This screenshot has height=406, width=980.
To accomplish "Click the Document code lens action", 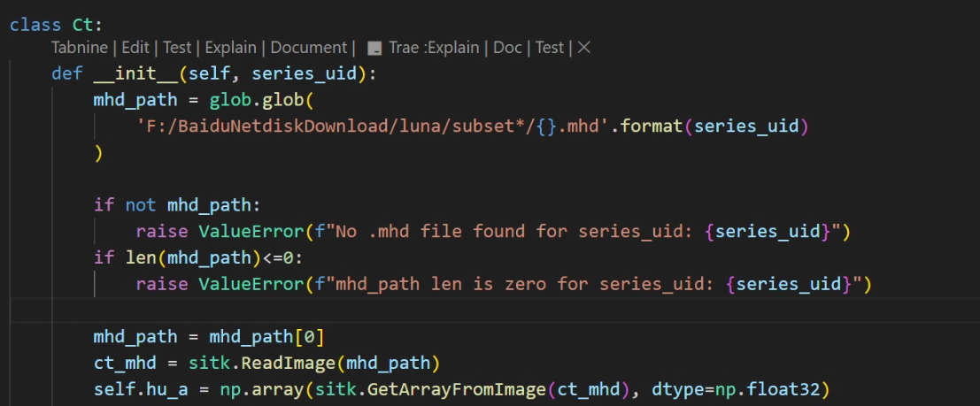I will pyautogui.click(x=308, y=48).
